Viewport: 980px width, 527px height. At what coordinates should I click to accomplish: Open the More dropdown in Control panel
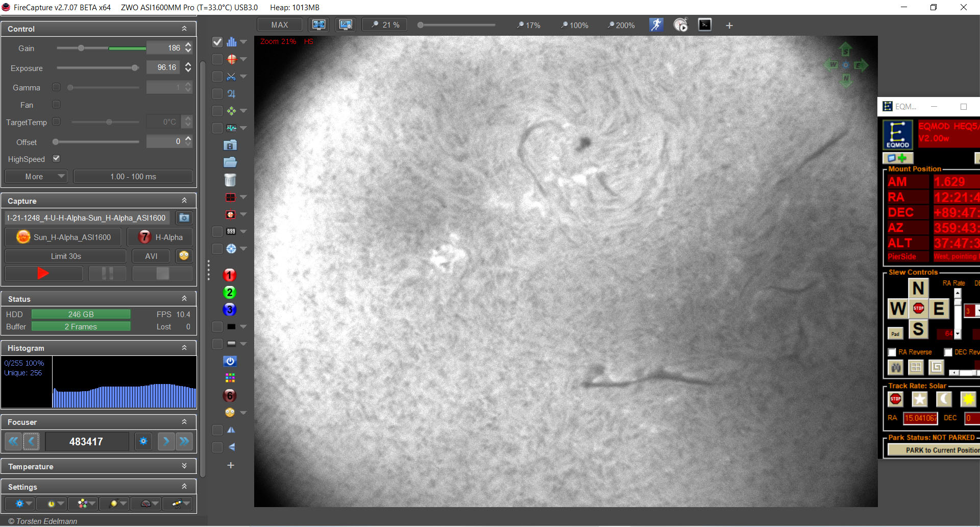tap(36, 177)
